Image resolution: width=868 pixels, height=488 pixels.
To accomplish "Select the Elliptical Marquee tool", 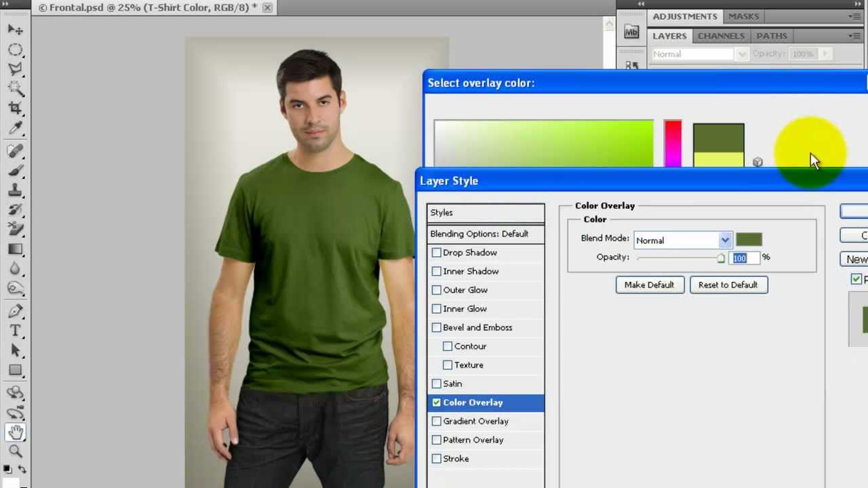I will [x=15, y=49].
